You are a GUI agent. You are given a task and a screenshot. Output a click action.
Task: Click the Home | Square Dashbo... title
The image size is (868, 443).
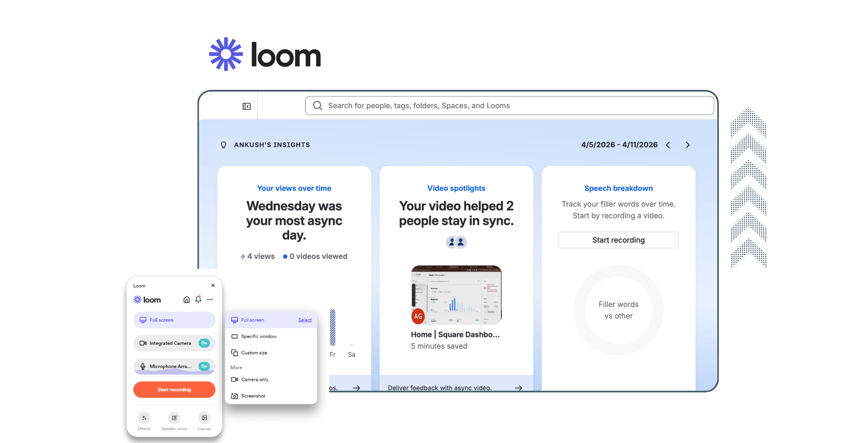[455, 334]
